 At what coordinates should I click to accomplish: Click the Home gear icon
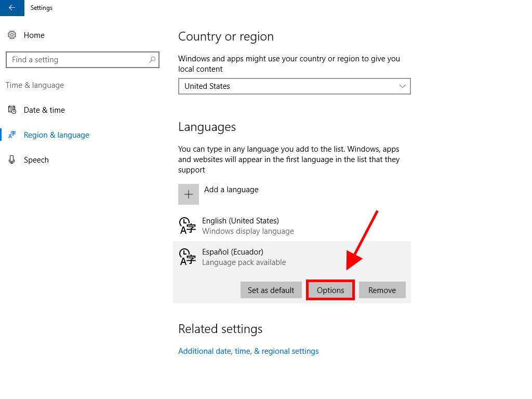click(12, 35)
